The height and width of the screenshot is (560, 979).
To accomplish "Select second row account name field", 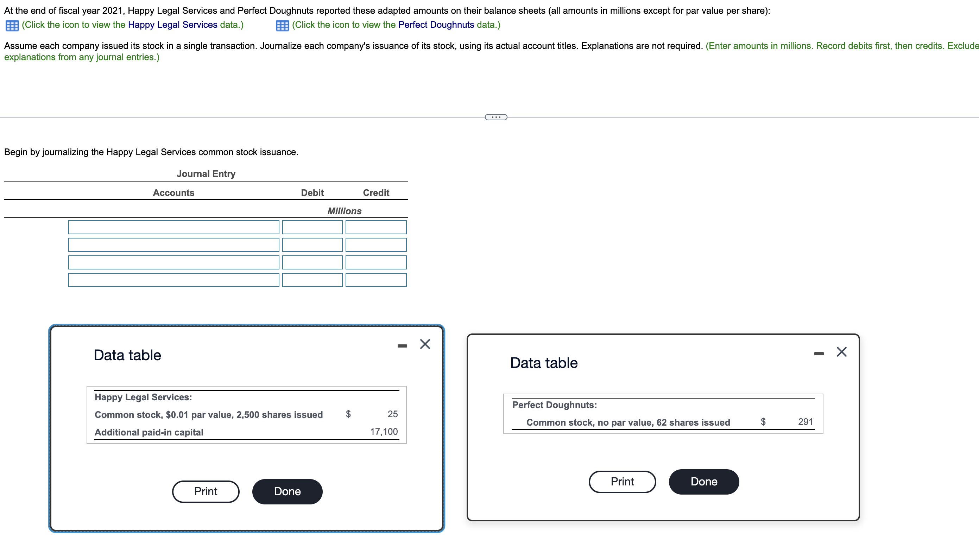I will click(x=173, y=244).
